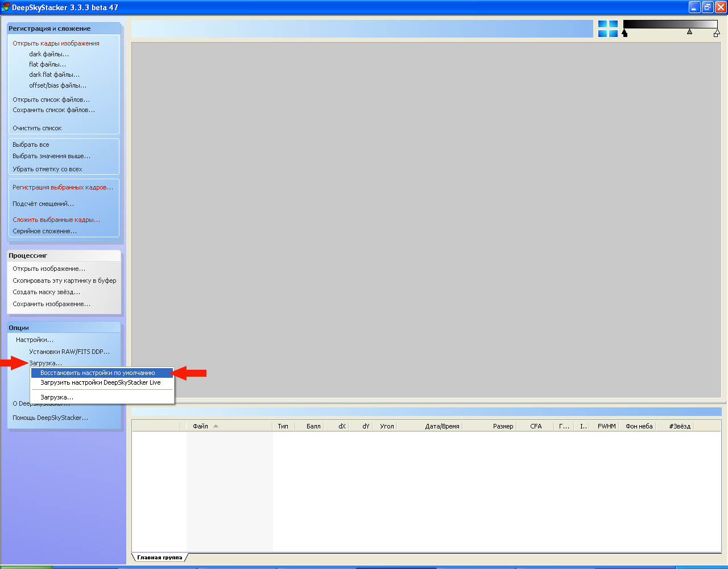Sort list by the 'Файл' column header

pyautogui.click(x=200, y=426)
